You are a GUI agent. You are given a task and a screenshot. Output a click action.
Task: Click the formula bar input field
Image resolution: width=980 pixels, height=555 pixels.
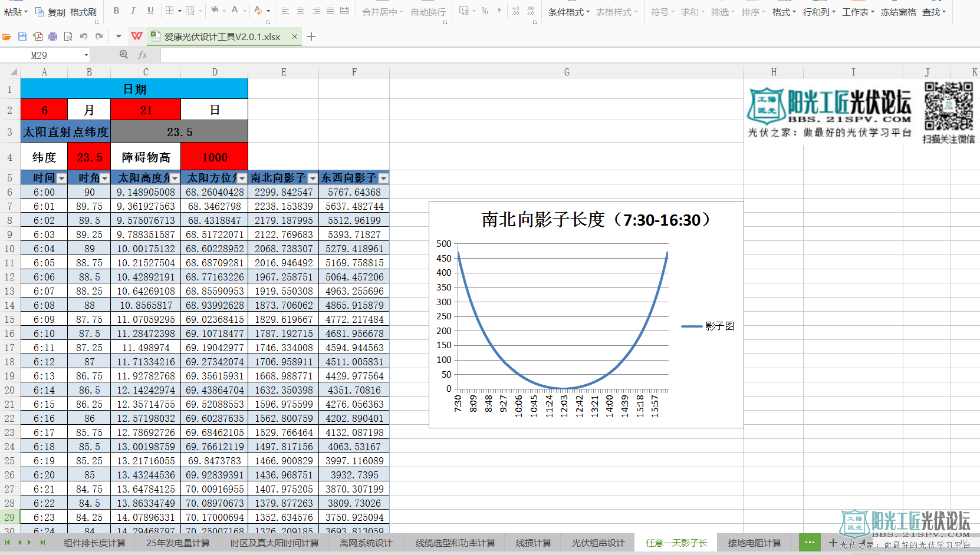[569, 55]
